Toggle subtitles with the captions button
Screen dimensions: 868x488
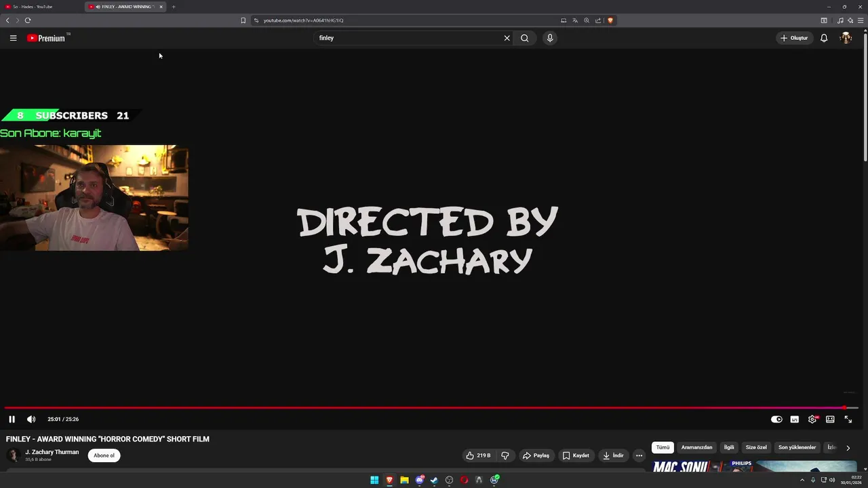point(795,419)
